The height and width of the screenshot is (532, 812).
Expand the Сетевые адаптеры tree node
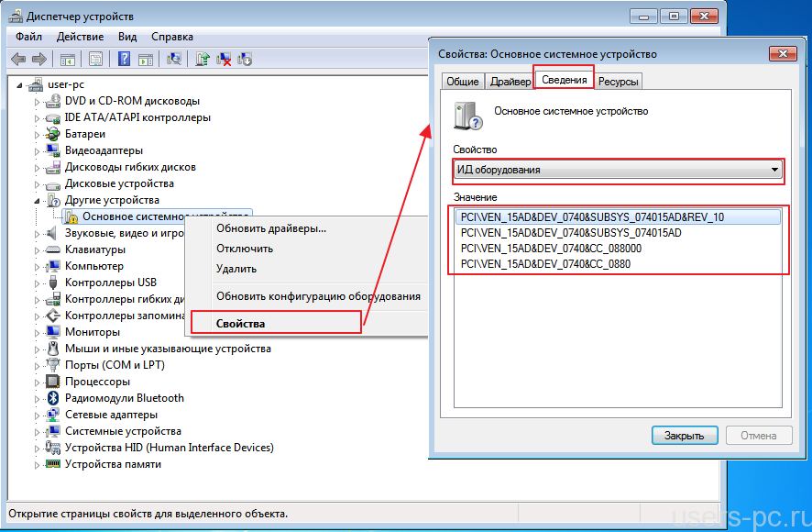tap(38, 415)
